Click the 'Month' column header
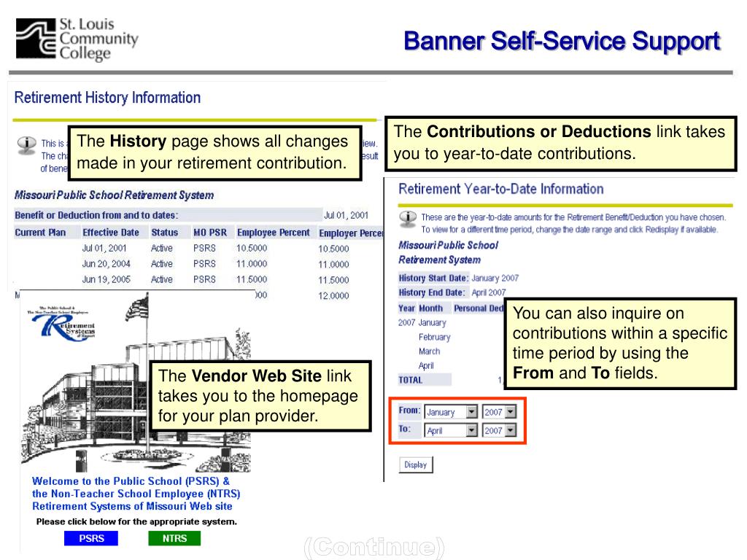Image resolution: width=747 pixels, height=560 pixels. [430, 308]
